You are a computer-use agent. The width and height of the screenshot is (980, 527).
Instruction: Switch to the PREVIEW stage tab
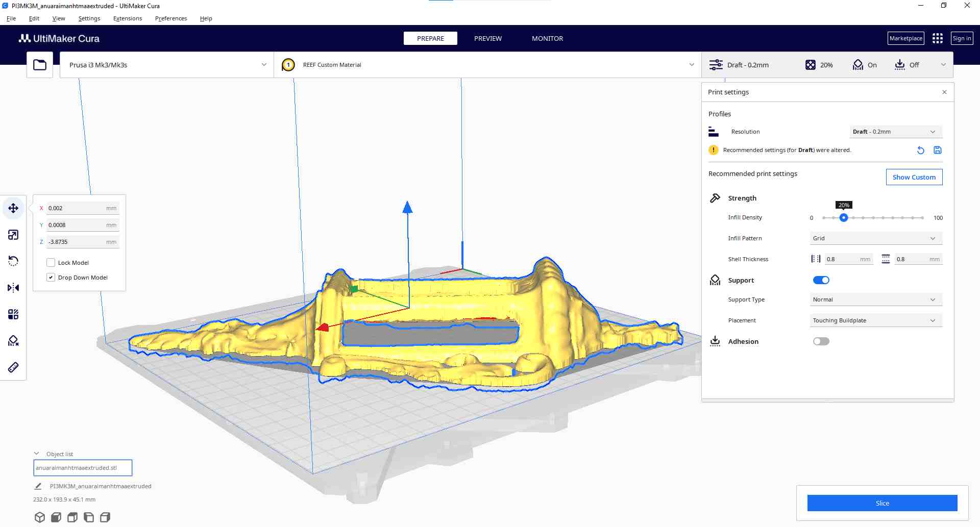point(488,38)
